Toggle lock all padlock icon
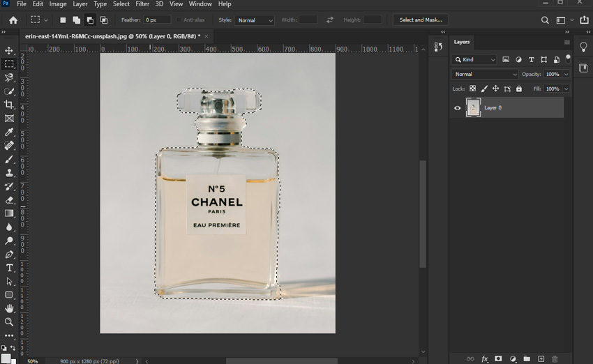 519,89
